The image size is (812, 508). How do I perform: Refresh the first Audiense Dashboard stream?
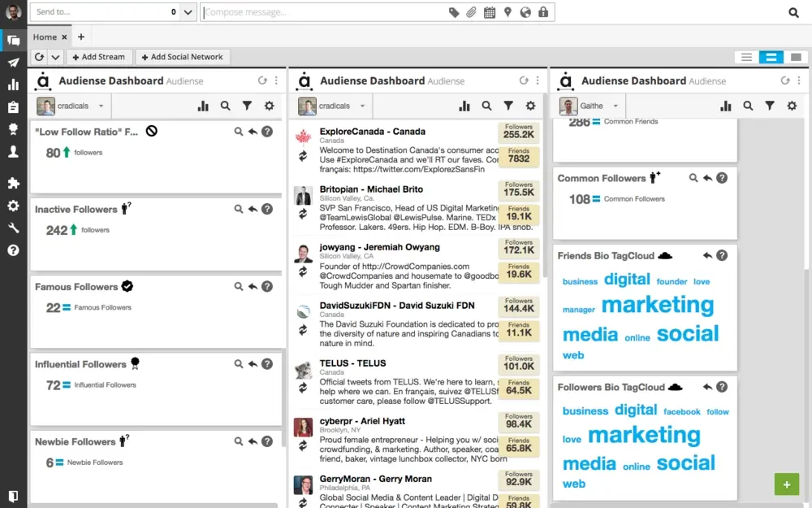[262, 80]
